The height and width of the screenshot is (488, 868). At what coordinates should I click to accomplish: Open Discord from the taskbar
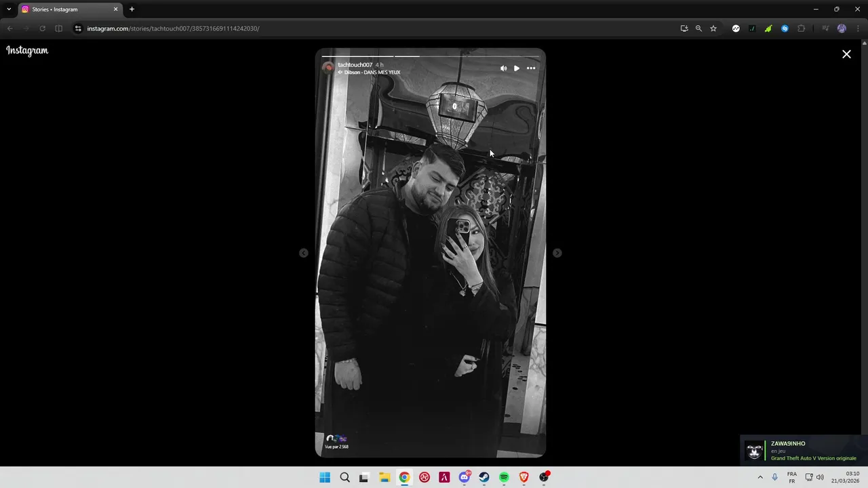465,478
